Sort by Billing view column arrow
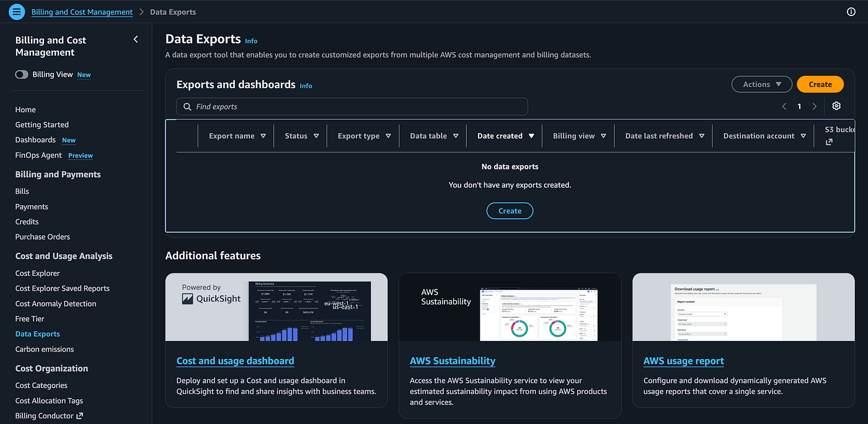This screenshot has width=868, height=424. tap(603, 136)
